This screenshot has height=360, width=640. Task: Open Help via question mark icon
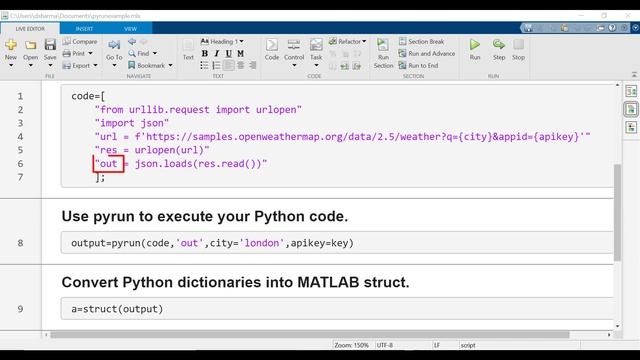(612, 28)
